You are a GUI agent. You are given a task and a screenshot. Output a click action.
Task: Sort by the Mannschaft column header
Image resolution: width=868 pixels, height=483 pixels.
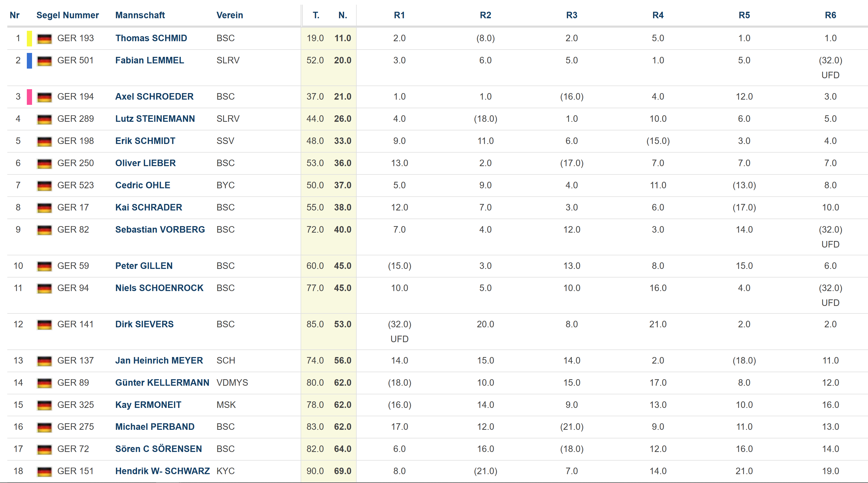coord(140,15)
